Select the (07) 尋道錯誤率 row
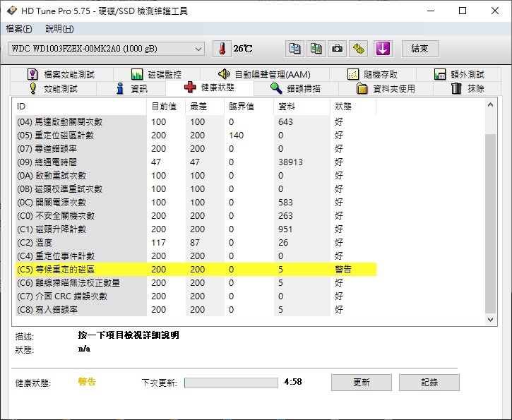Screen dimensions: 512x420 (x=196, y=149)
